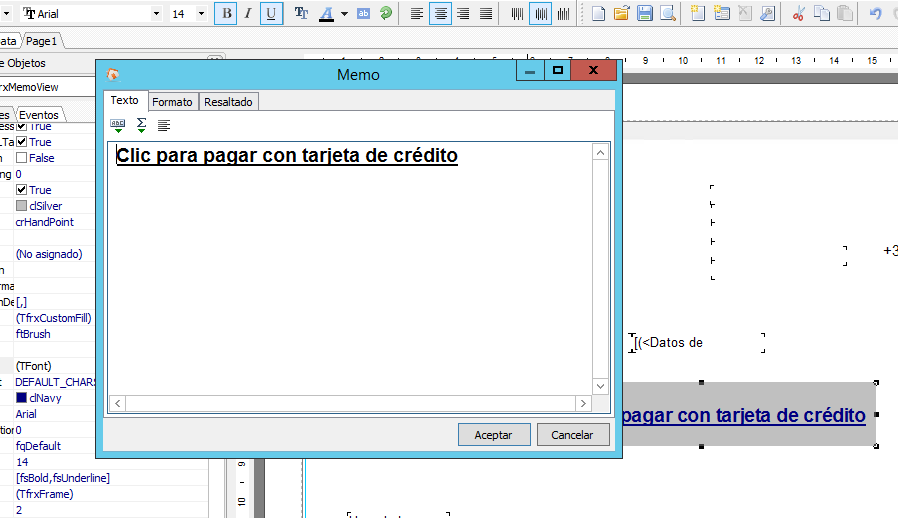Screen dimensions: 898x518
Task: Undo the last action
Action: [x=875, y=13]
